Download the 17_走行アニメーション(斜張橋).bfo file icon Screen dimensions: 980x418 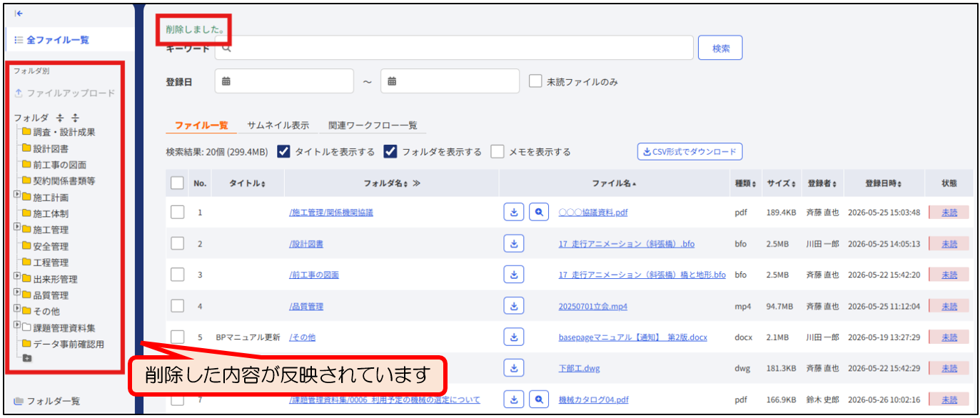pyautogui.click(x=513, y=243)
